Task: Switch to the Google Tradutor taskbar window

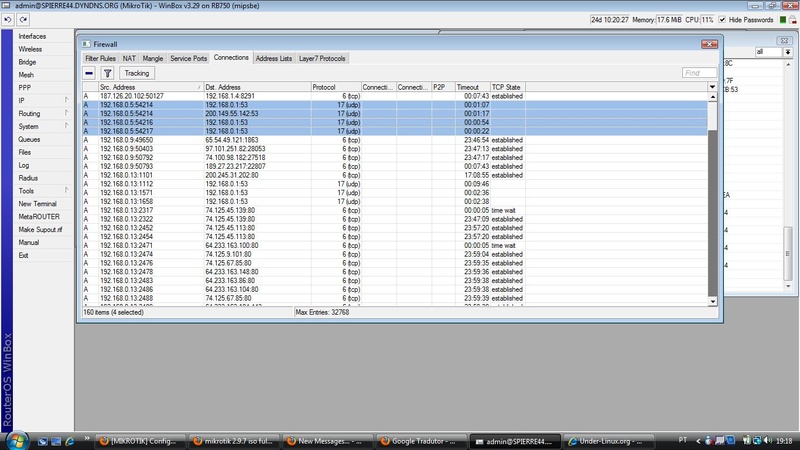Action: (x=422, y=441)
